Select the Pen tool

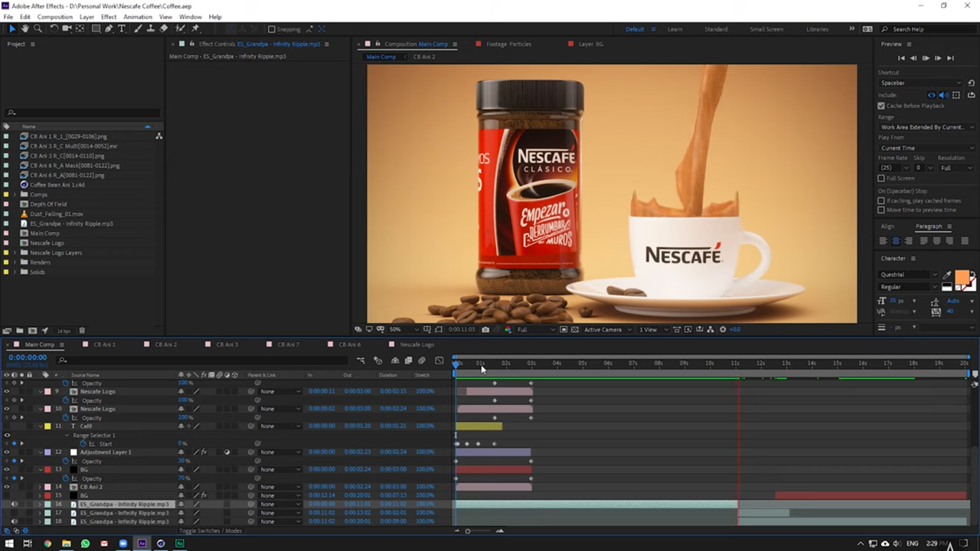tap(109, 29)
